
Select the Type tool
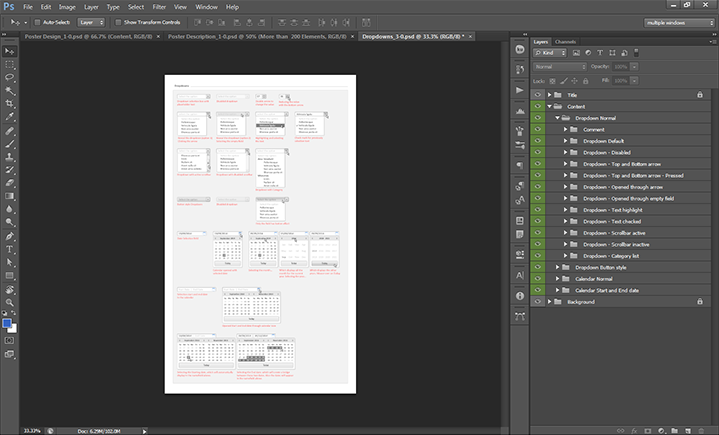click(10, 248)
